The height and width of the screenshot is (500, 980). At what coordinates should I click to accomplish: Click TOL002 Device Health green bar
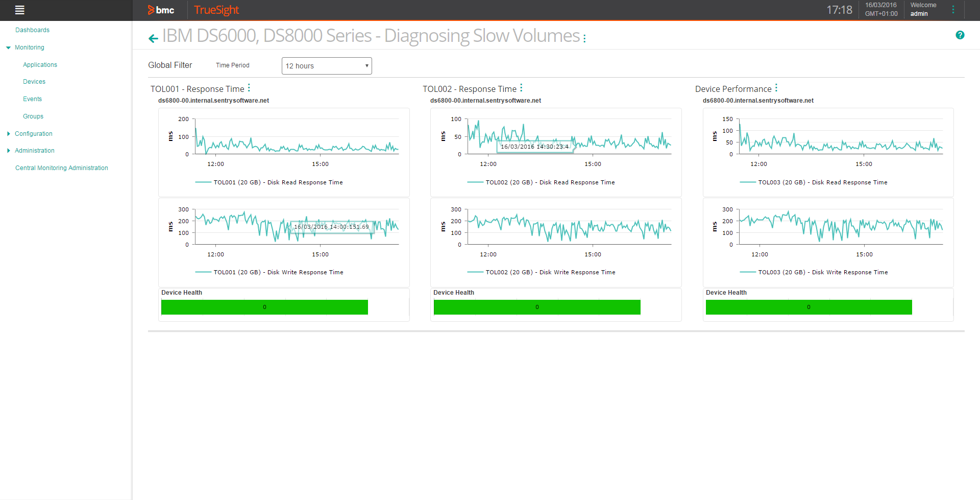point(537,307)
